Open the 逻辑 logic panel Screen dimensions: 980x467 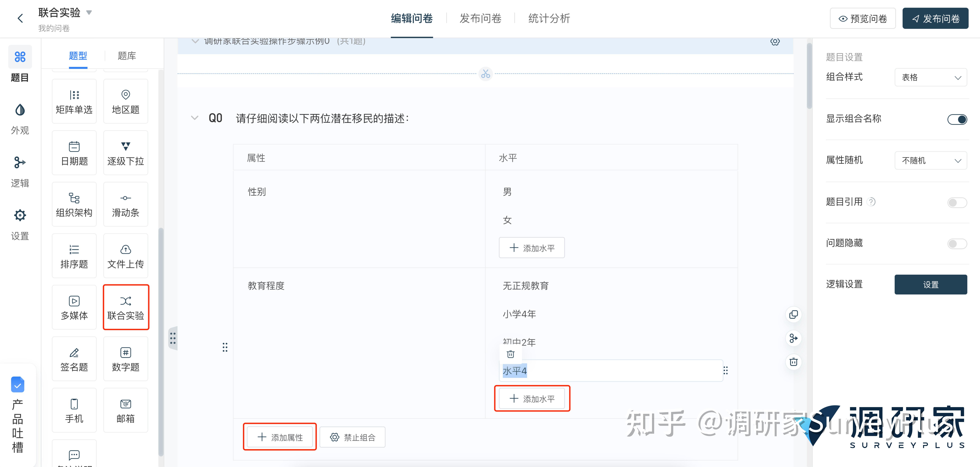pos(20,172)
